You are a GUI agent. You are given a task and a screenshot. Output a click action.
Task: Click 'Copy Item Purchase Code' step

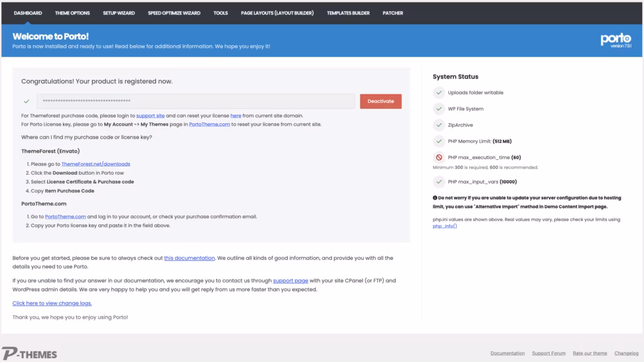pyautogui.click(x=62, y=191)
